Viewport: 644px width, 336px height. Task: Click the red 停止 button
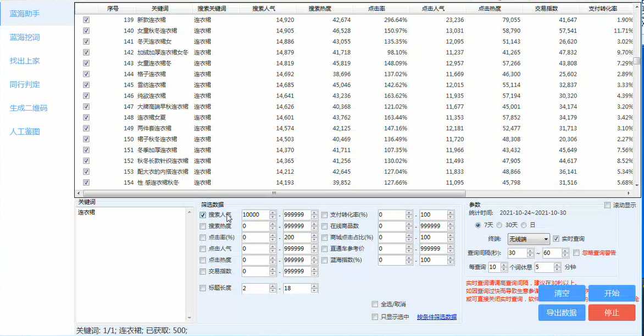click(611, 312)
